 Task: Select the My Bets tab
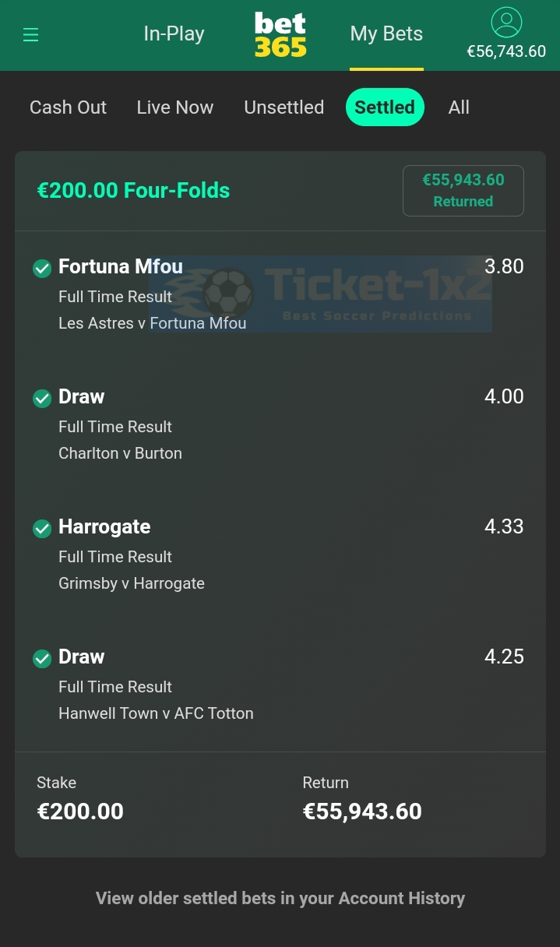[x=386, y=33]
